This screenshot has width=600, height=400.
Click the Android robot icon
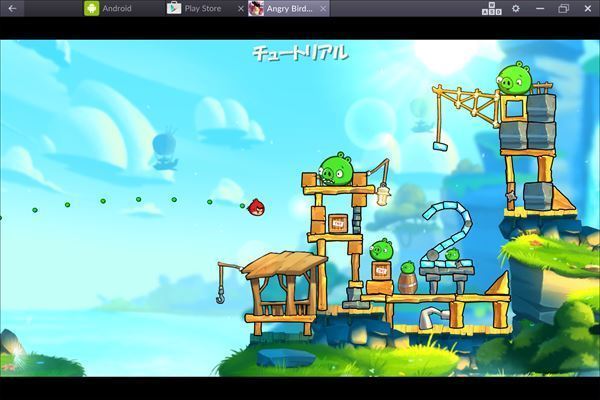(x=91, y=8)
